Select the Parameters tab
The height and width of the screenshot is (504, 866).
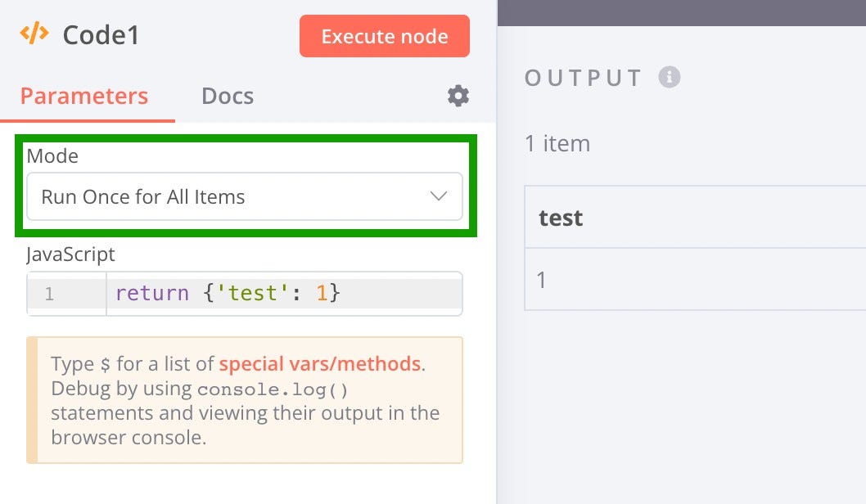tap(83, 96)
